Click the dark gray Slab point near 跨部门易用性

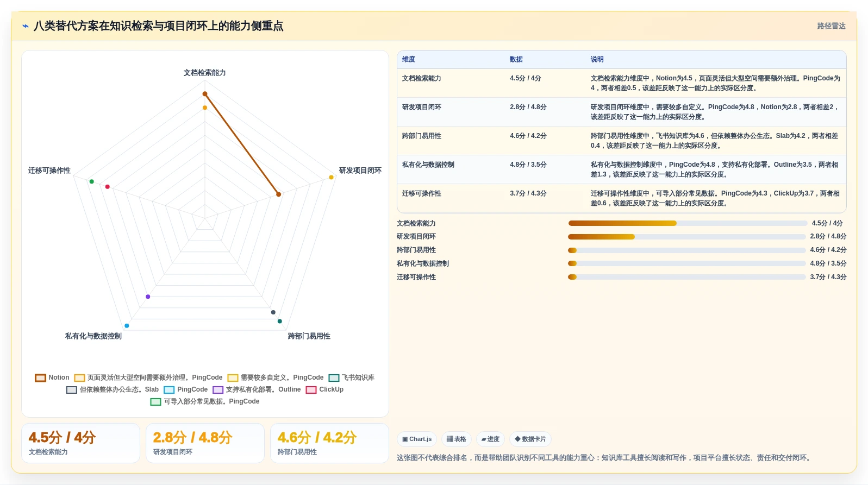[x=273, y=312]
